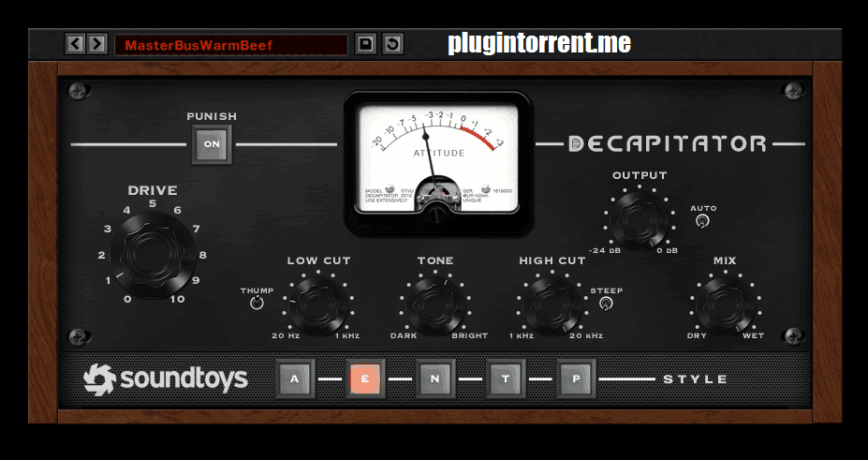Click the DRIVE scale number 5
The width and height of the screenshot is (868, 460).
pyautogui.click(x=153, y=203)
